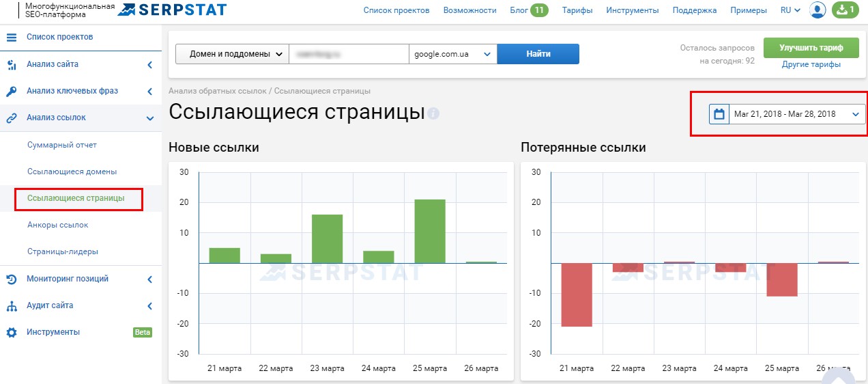Screen dimensions: 868x384
Task: Click the Потерянные ссылки chart title
Action: pos(583,148)
